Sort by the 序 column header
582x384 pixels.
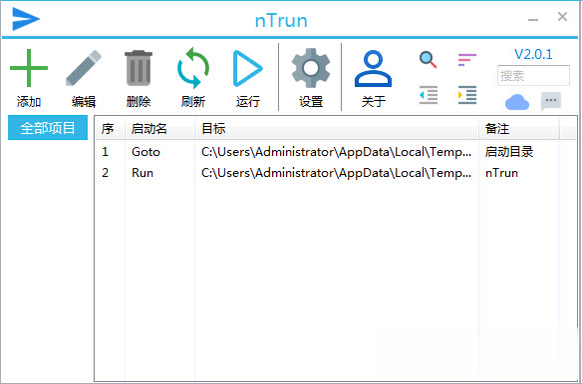coord(111,129)
